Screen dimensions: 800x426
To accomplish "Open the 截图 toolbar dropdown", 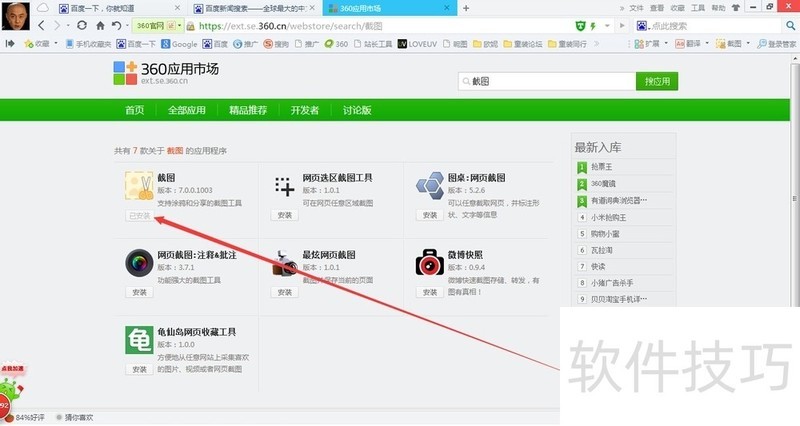I will point(750,44).
